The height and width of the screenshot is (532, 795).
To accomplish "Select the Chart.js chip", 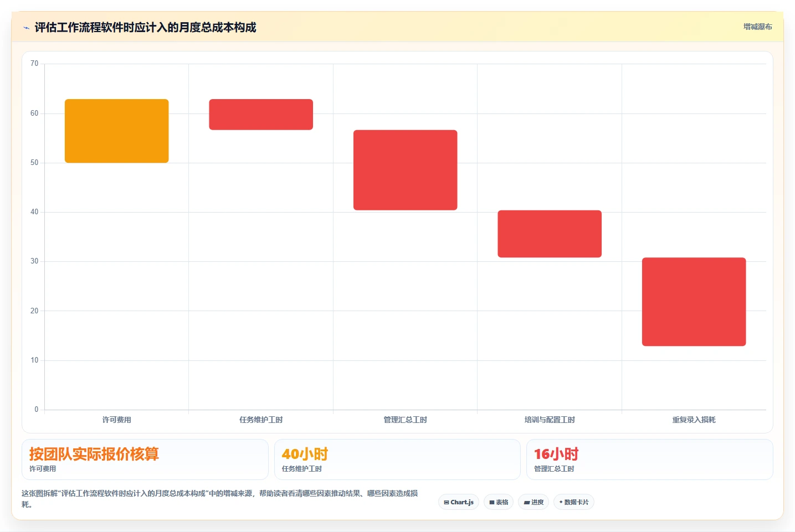I will (459, 502).
